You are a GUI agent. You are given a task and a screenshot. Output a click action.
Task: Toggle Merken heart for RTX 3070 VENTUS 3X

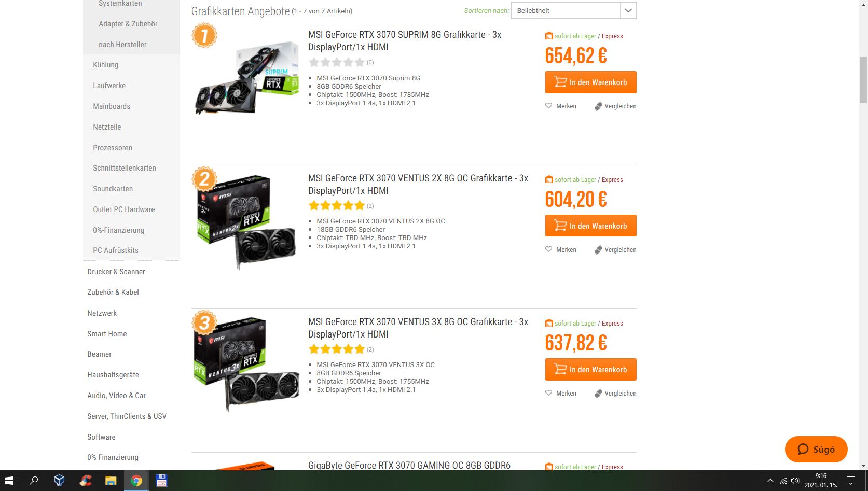pos(548,393)
